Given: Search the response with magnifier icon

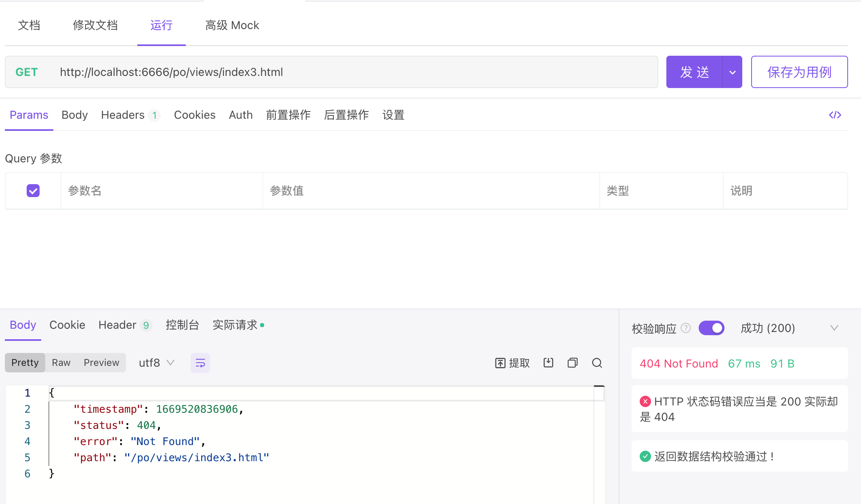Looking at the screenshot, I should pyautogui.click(x=597, y=363).
